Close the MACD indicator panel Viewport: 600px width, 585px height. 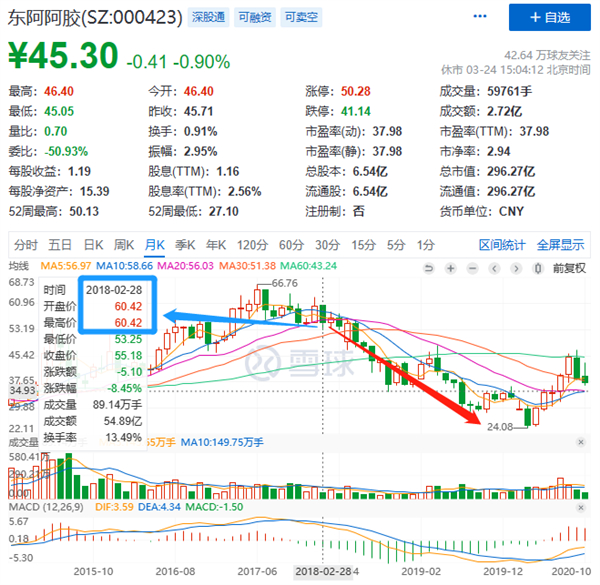(581, 508)
